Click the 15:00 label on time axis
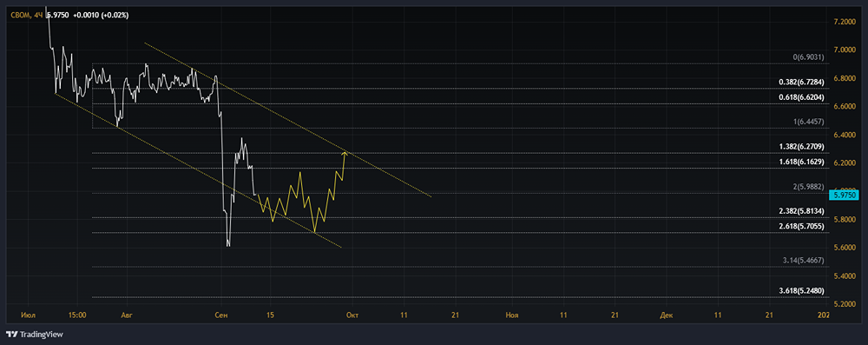 pos(77,315)
